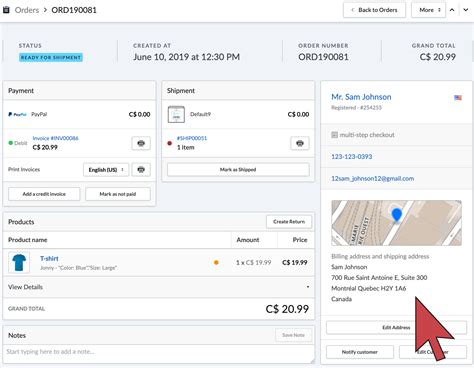Viewport: 474px width, 368px height.
Task: Print shipment SHIP00051 with printer icon
Action: pyautogui.click(x=300, y=143)
